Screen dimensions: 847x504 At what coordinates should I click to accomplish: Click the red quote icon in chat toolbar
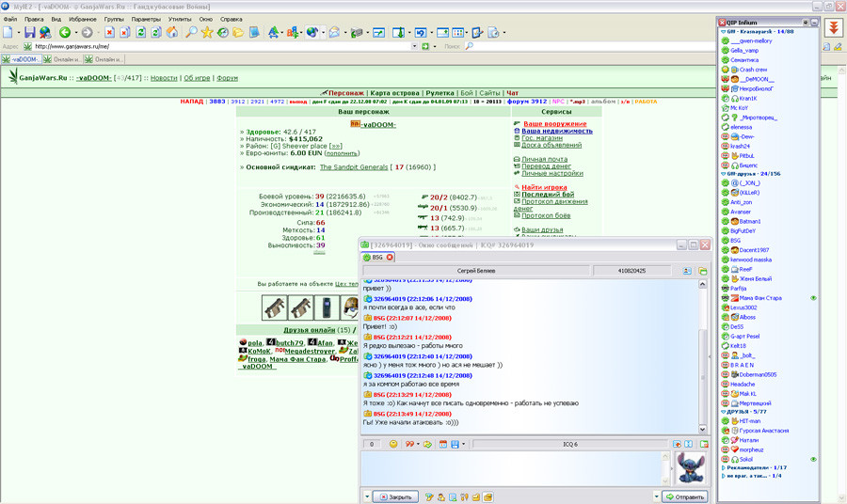click(x=410, y=444)
